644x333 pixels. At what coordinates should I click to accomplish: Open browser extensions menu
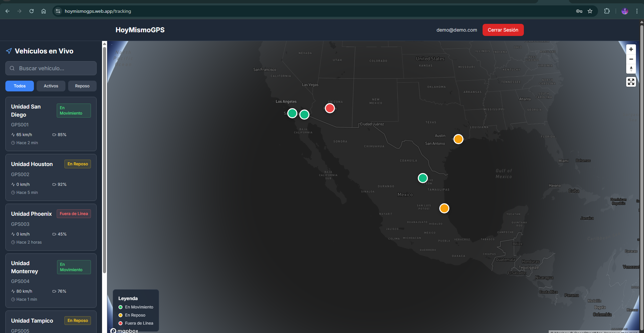[x=607, y=11]
